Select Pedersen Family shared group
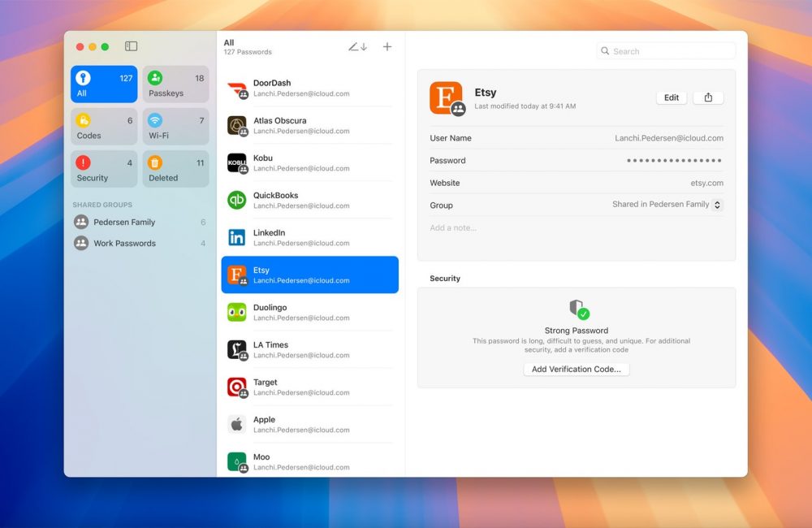This screenshot has height=528, width=812. (x=124, y=222)
